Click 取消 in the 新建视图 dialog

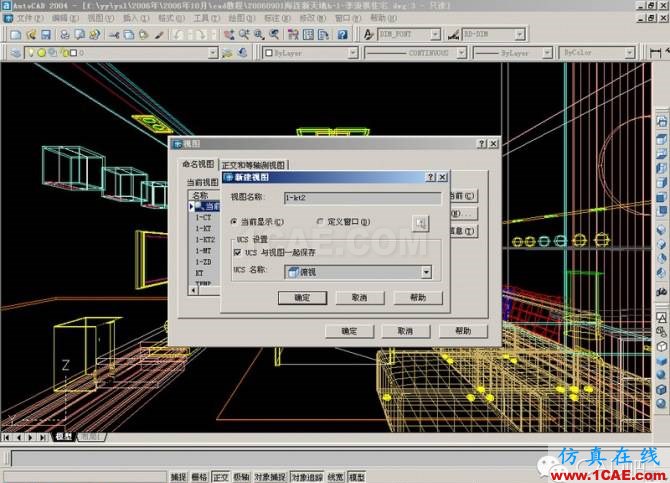(360, 297)
